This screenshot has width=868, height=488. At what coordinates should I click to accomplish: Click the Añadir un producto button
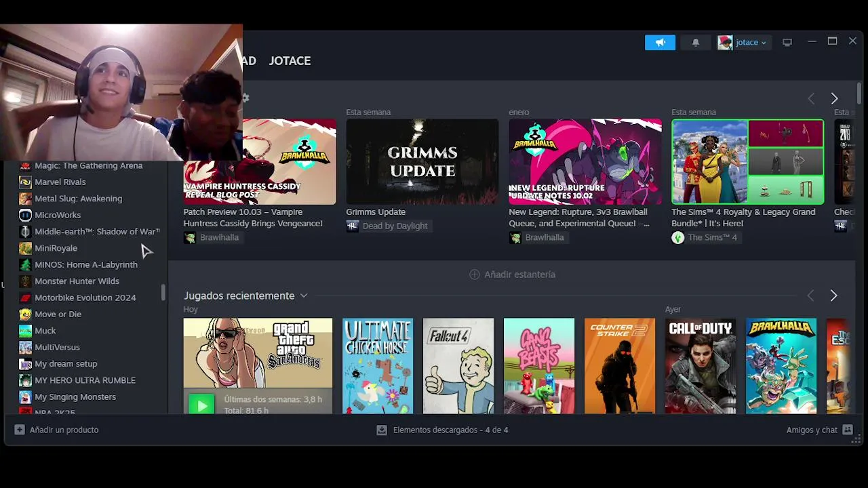(x=56, y=430)
